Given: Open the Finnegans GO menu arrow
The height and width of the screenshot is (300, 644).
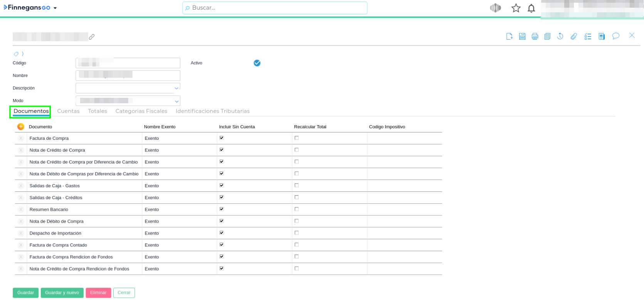Looking at the screenshot, I should 55,8.
